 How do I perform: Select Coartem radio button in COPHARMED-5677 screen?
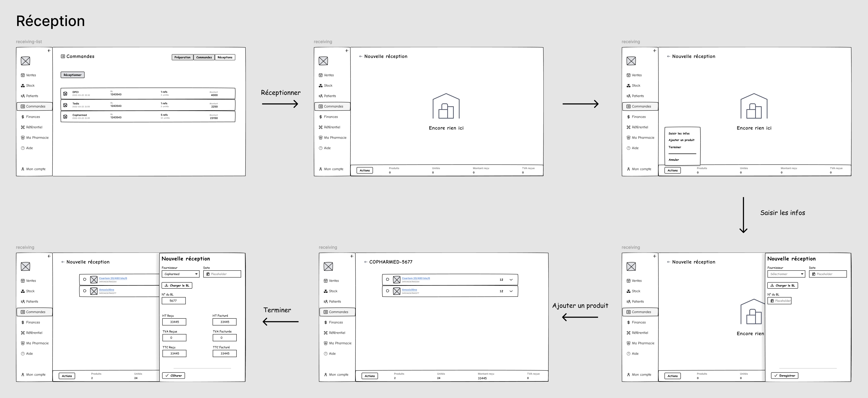[387, 279]
